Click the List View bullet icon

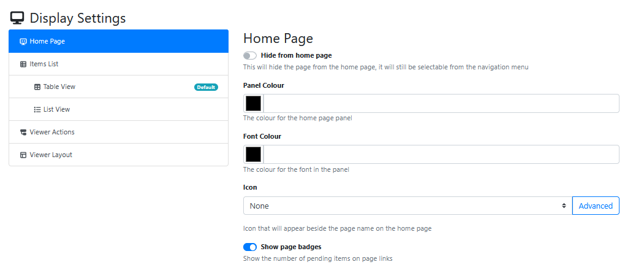point(37,109)
